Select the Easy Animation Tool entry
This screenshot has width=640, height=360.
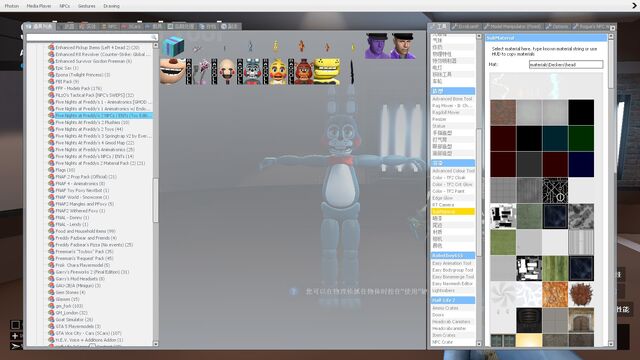point(451,263)
